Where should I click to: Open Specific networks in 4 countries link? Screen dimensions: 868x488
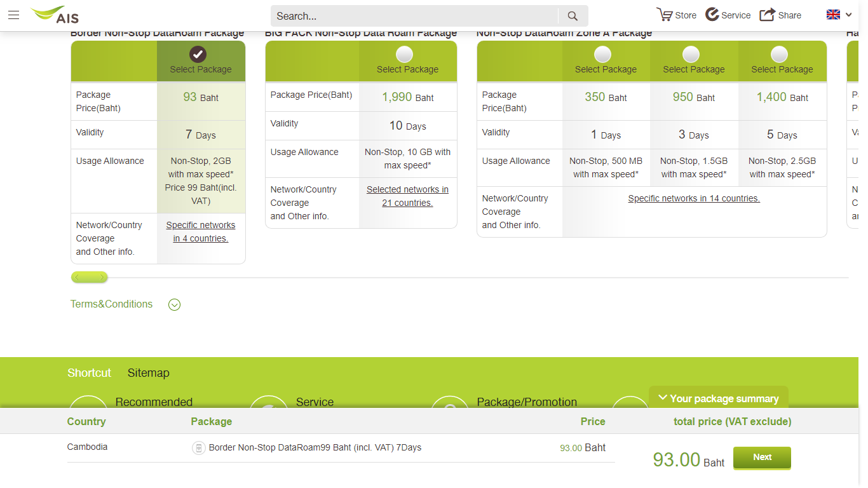click(201, 232)
